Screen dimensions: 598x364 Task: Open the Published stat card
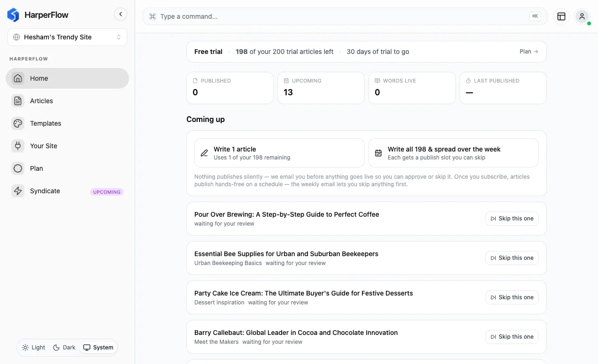[230, 88]
